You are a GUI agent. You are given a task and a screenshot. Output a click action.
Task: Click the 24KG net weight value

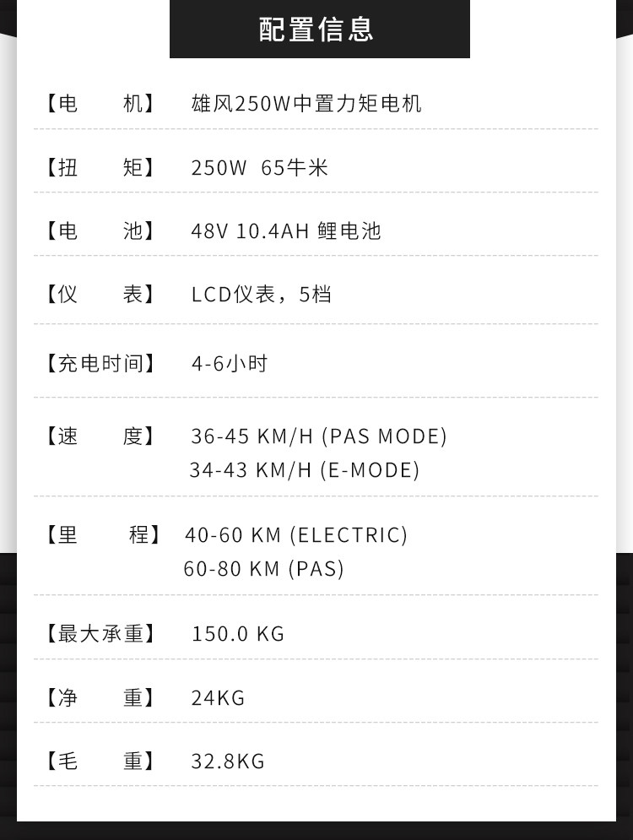[218, 698]
